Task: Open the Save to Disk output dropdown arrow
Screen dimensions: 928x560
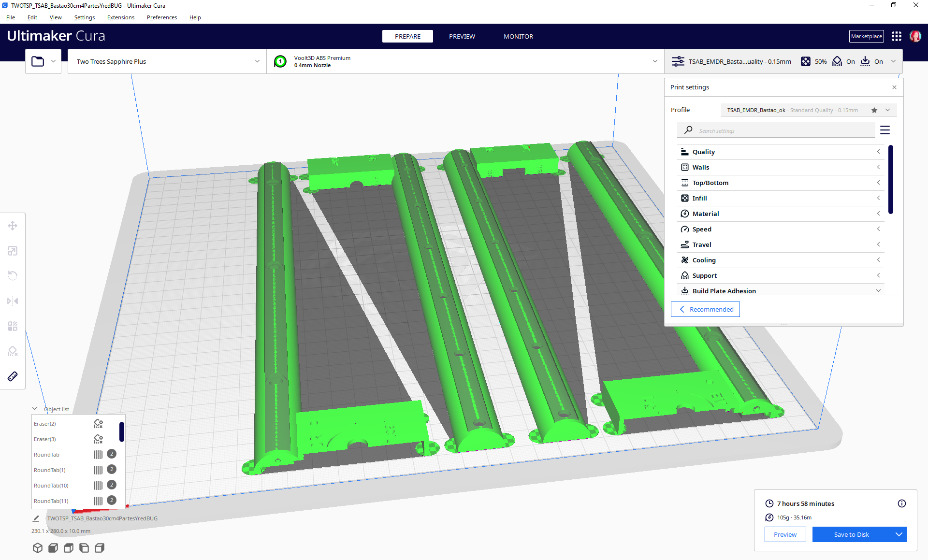Action: tap(899, 534)
